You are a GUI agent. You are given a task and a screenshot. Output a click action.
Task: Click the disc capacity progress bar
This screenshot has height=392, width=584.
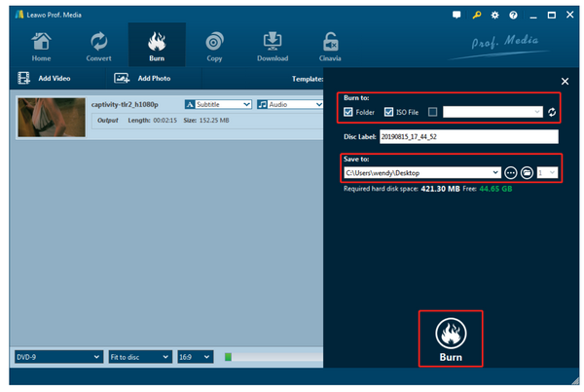[x=274, y=357]
